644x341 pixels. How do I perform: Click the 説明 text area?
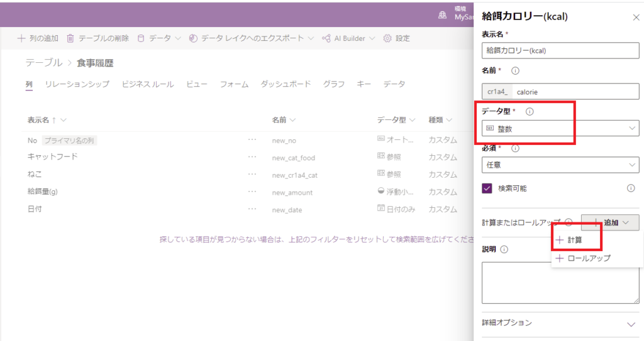click(560, 283)
